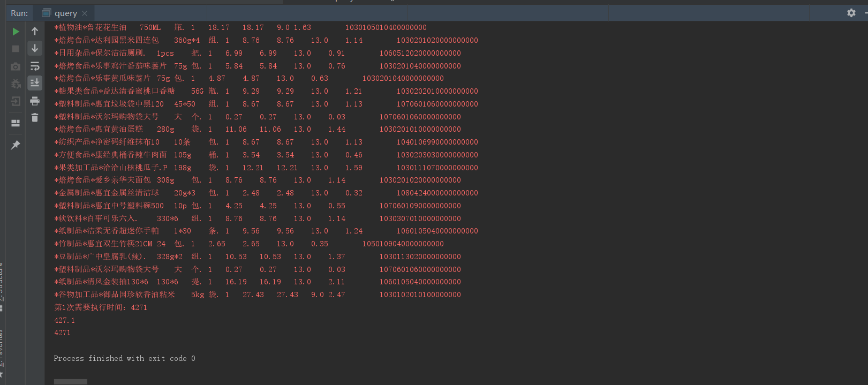This screenshot has width=868, height=385.
Task: Click code '1030105010400000000' in first row
Action: click(x=386, y=27)
